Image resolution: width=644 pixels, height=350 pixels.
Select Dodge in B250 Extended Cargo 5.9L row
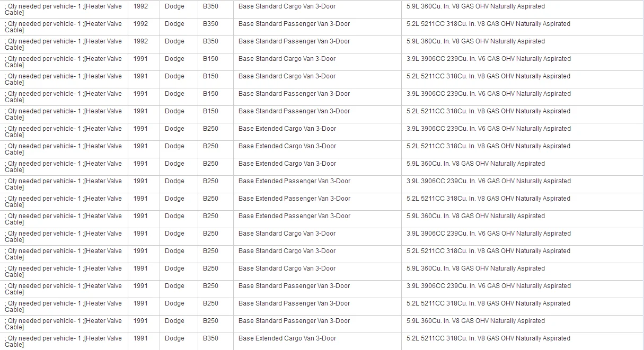pyautogui.click(x=179, y=167)
